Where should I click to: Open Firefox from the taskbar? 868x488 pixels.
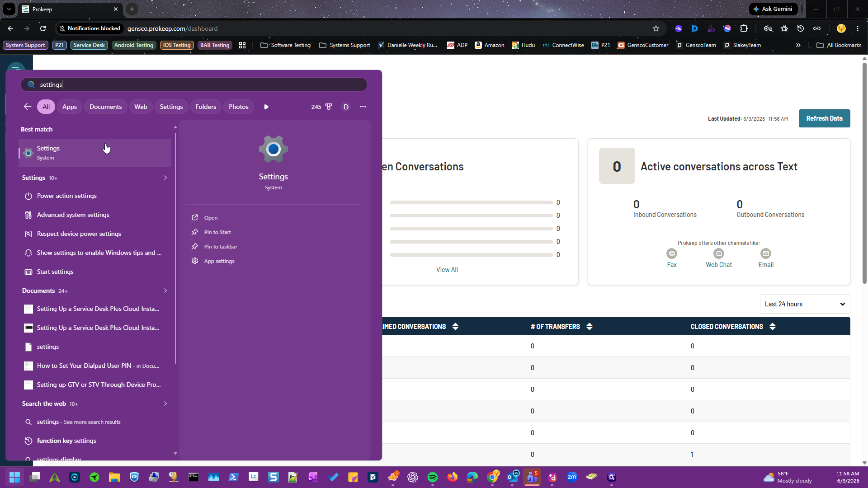[x=453, y=477]
